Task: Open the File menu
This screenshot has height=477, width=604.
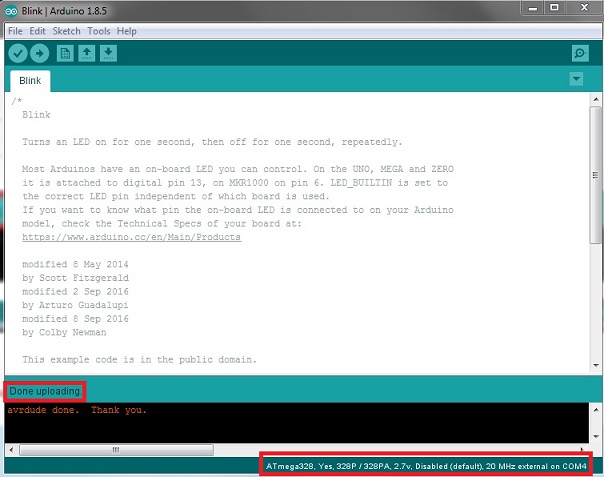Action: 15,31
